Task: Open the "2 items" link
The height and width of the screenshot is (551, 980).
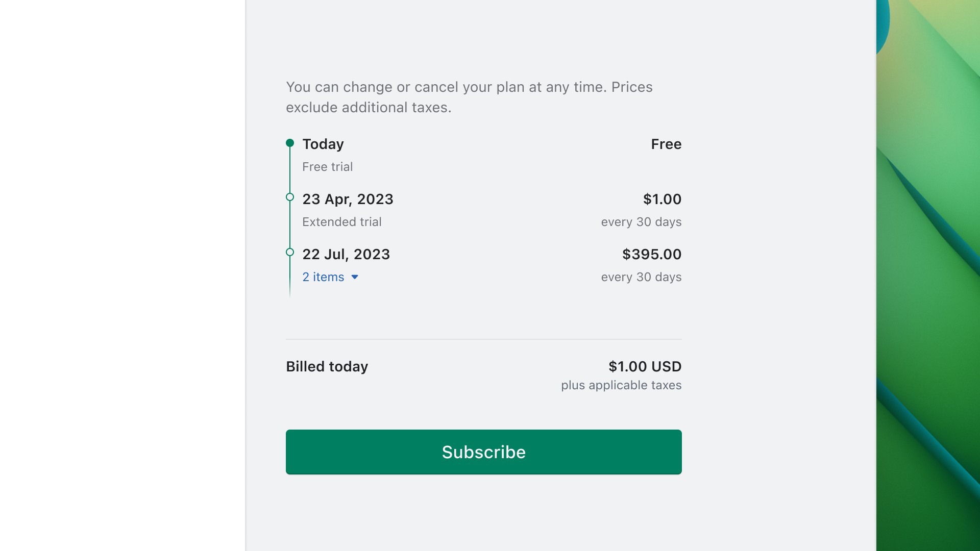Action: click(x=323, y=277)
